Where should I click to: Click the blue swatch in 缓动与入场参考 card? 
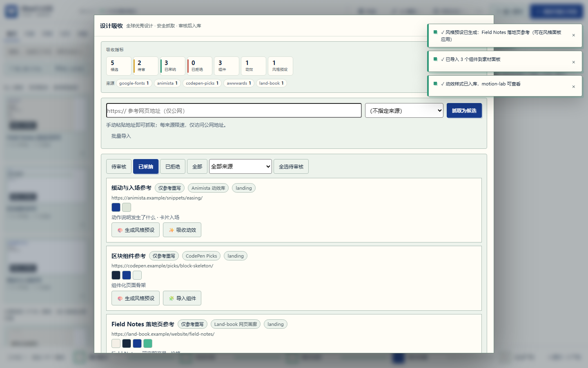click(x=116, y=207)
